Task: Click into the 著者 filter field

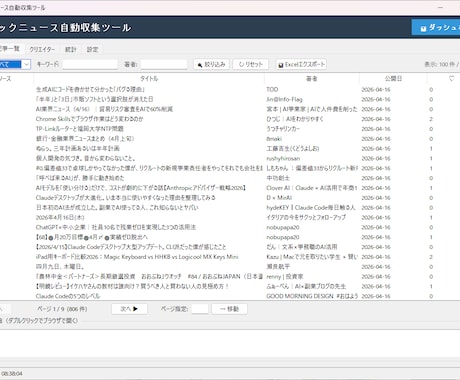Action: 164,64
